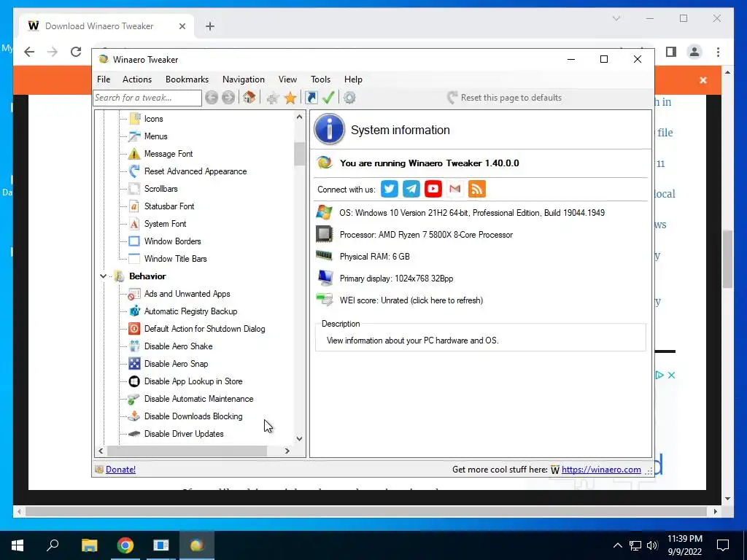
Task: Click the Ads and Unwanted Apps icon
Action: 134,294
